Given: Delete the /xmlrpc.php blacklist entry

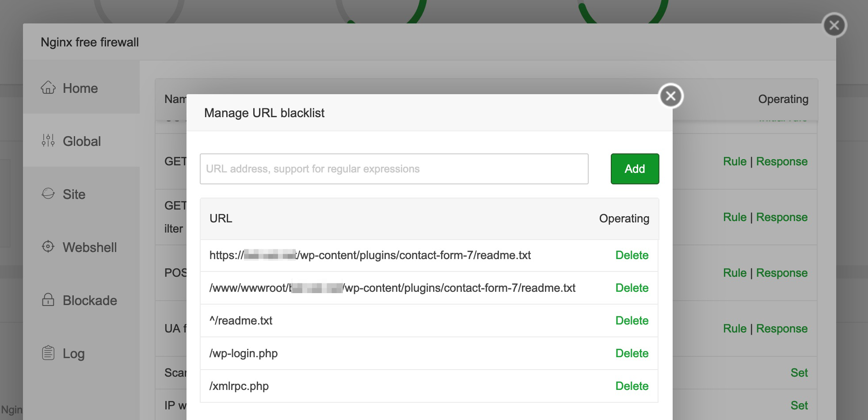Looking at the screenshot, I should [632, 386].
